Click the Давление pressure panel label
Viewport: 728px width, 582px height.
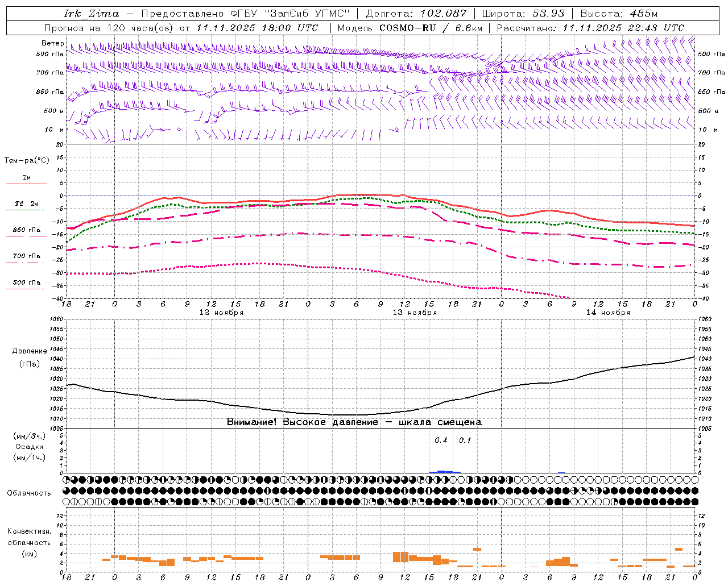(x=30, y=351)
